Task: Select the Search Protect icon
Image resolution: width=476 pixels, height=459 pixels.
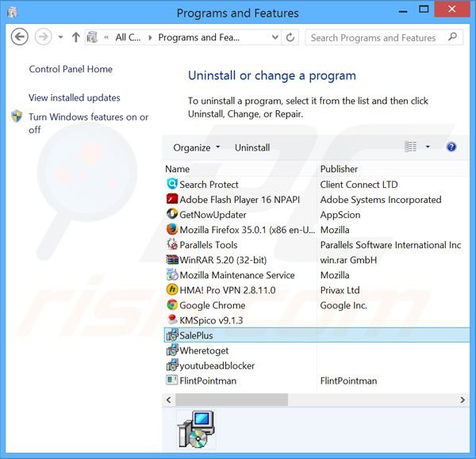Action: (x=172, y=184)
